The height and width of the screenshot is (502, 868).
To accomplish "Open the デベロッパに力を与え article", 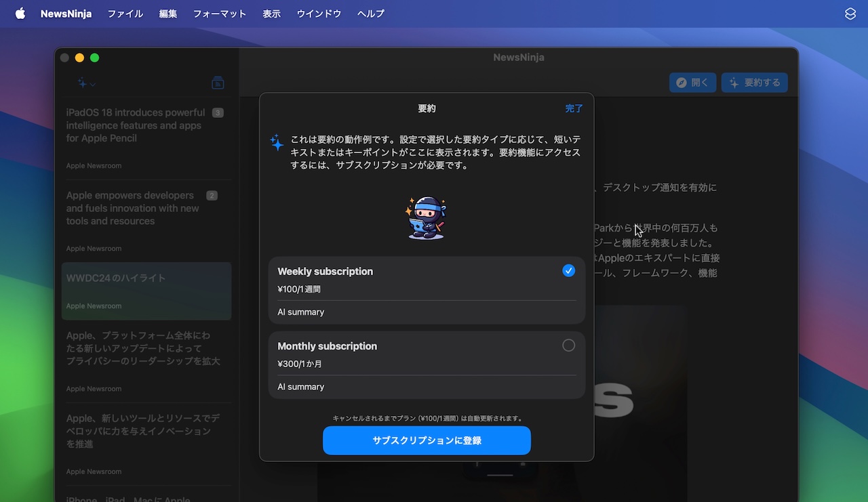I will click(146, 444).
